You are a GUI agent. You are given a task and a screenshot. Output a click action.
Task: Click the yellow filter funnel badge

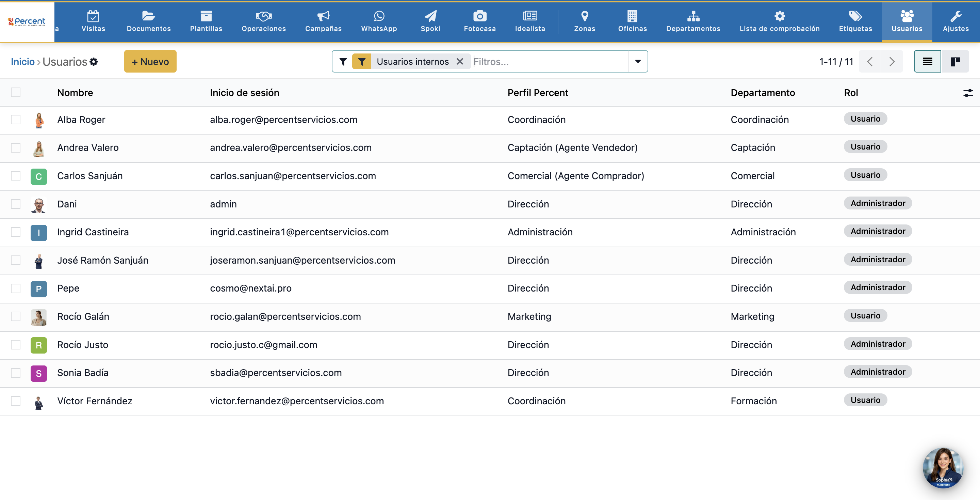(x=361, y=62)
